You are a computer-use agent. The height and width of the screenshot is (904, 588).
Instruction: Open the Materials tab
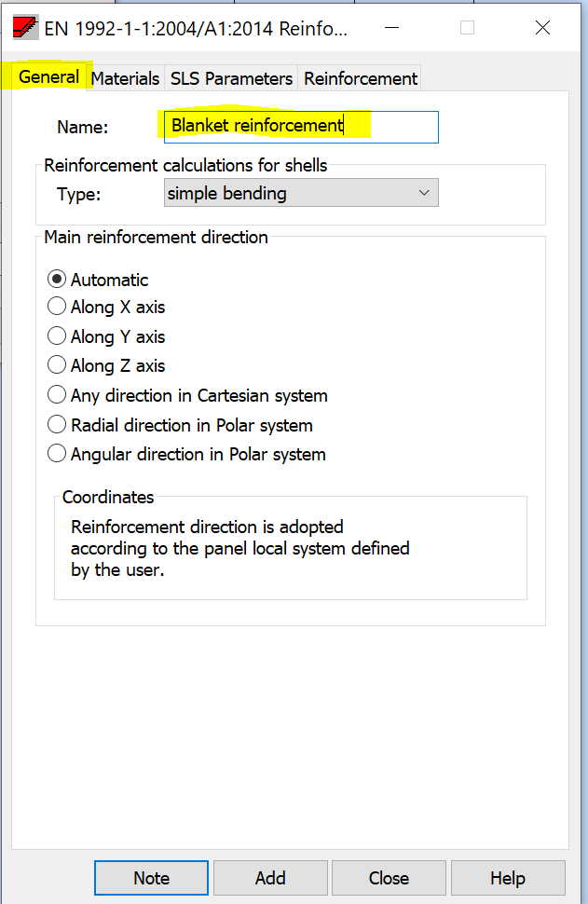point(125,78)
